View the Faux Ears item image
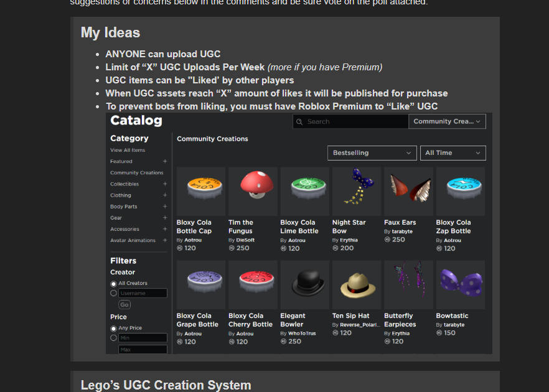This screenshot has height=392, width=549. pos(408,192)
